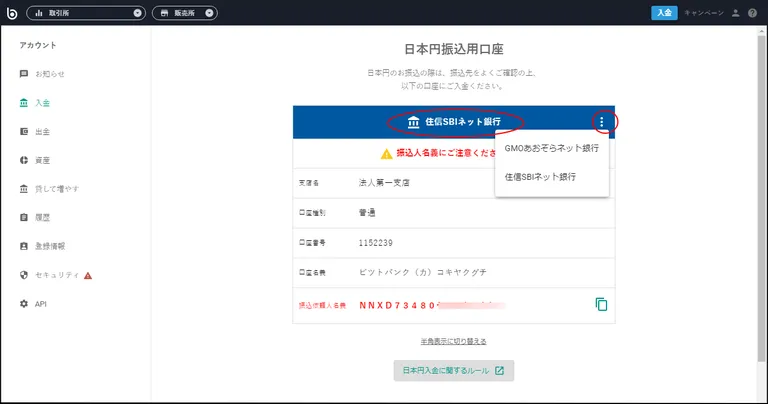Click the 入金 bank icon in sidebar
The height and width of the screenshot is (404, 768).
(24, 103)
